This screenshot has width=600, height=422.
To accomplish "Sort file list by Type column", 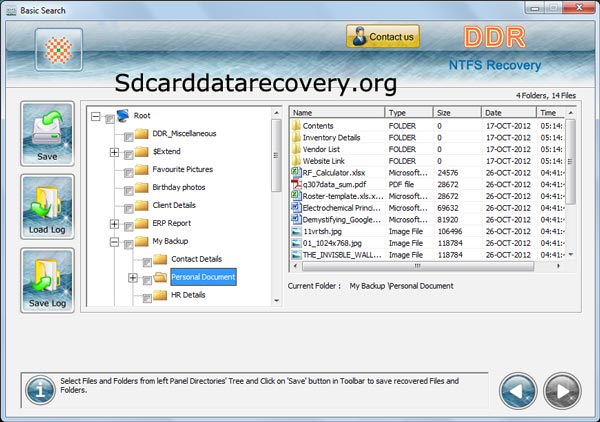I will click(409, 112).
